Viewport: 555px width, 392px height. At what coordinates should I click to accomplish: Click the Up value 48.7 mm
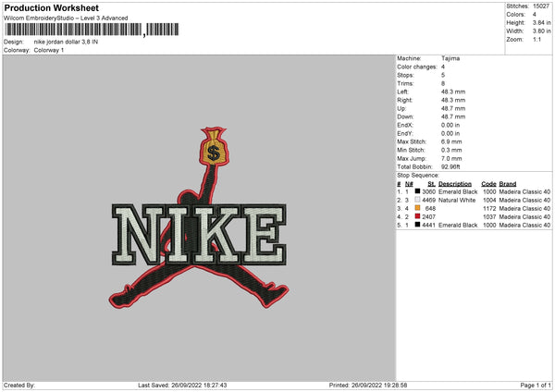click(x=453, y=108)
